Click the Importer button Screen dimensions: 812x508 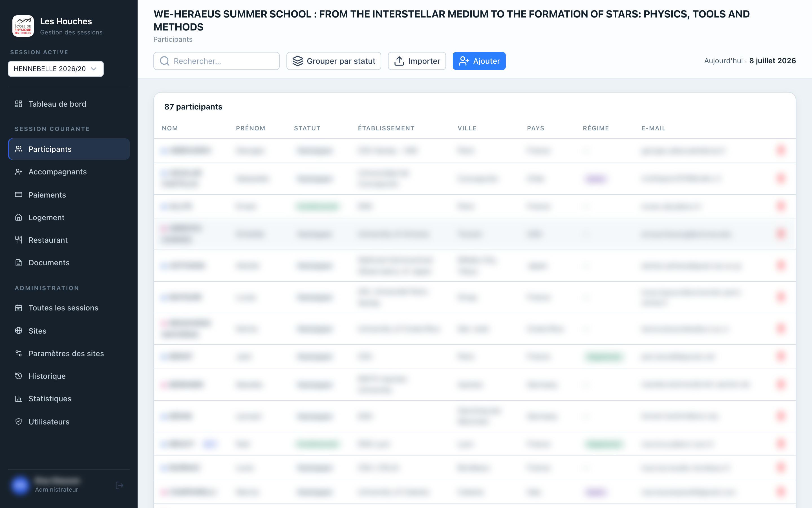coord(417,61)
